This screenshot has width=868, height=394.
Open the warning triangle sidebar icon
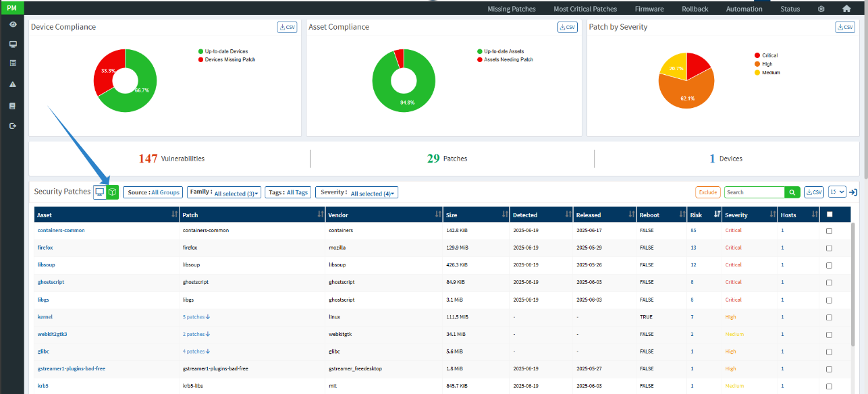click(x=12, y=84)
